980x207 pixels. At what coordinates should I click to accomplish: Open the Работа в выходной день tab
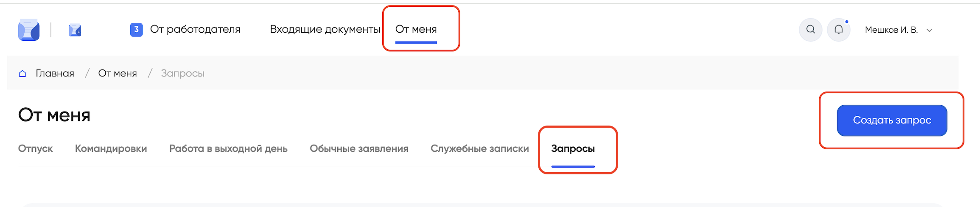pos(228,148)
